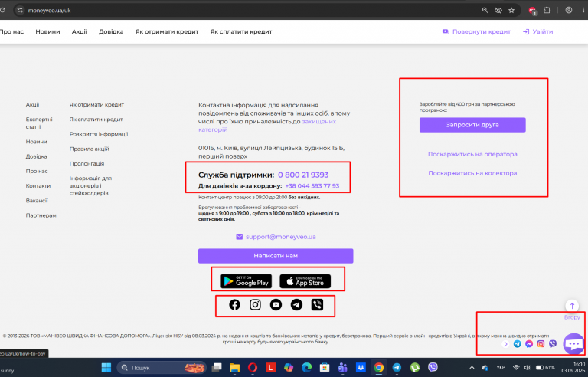The height and width of the screenshot is (377, 588).
Task: Open the Instagram icon below app badges
Action: (x=256, y=304)
